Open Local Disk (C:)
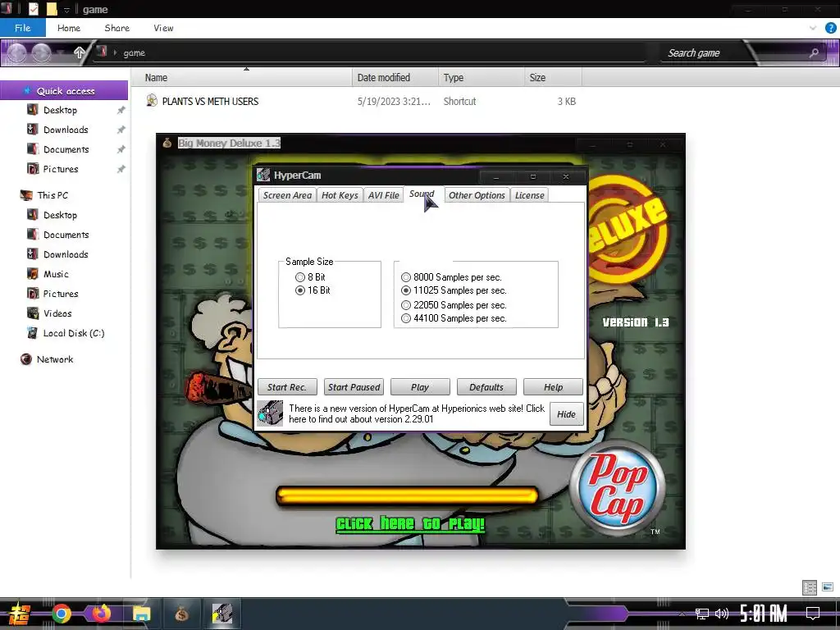The height and width of the screenshot is (630, 840). 73,333
